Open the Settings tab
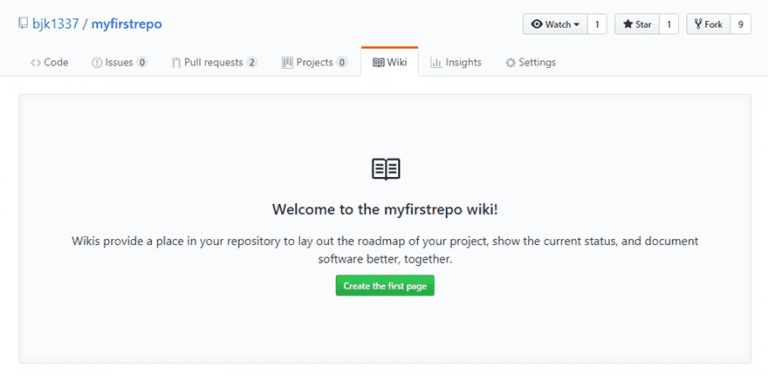768x375 pixels. click(531, 63)
